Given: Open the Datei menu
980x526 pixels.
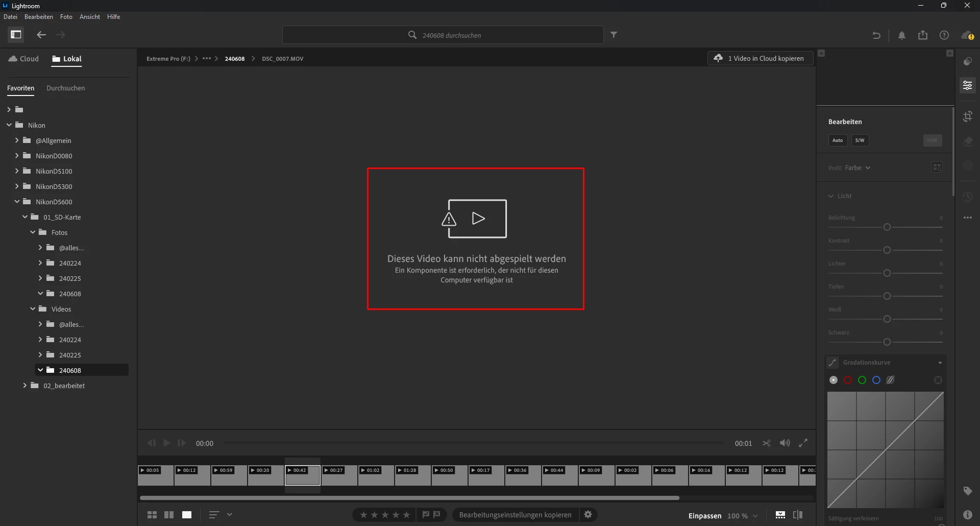Looking at the screenshot, I should (10, 17).
